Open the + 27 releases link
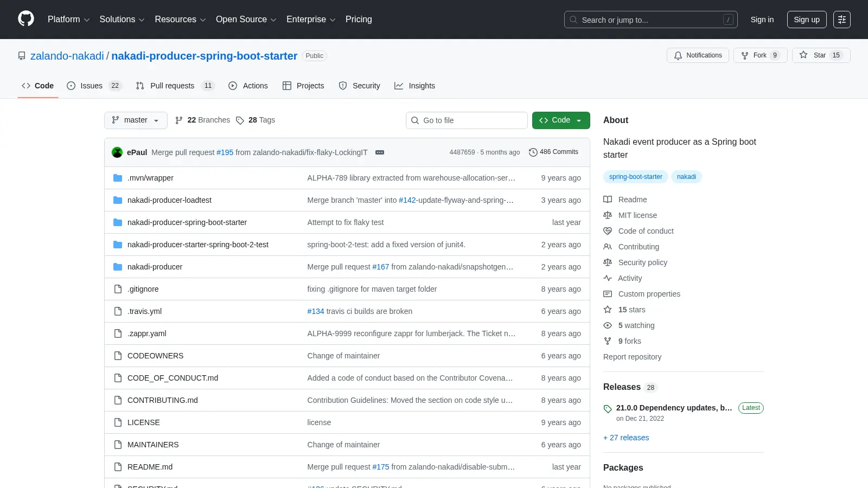The height and width of the screenshot is (488, 868). pyautogui.click(x=626, y=438)
